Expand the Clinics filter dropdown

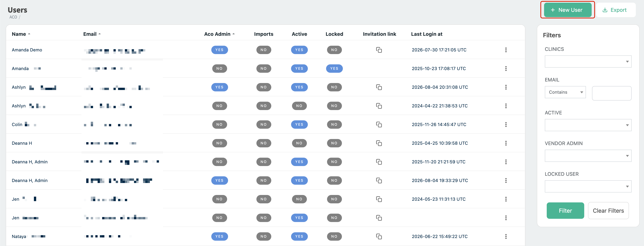588,61
